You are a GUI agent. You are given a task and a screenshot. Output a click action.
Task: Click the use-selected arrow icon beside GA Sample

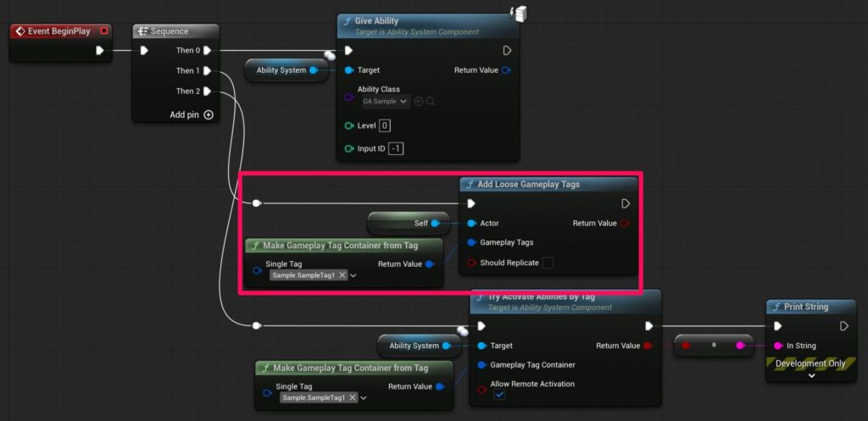pos(419,102)
